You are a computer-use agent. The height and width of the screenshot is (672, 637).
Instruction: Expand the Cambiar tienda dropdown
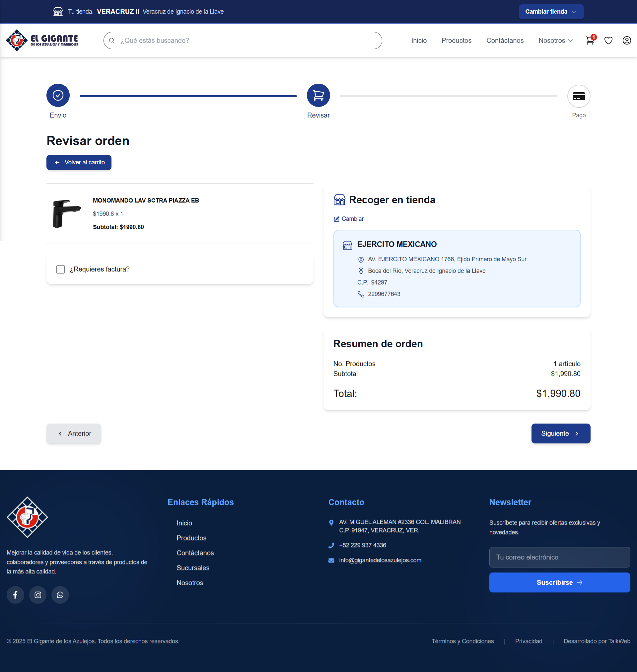tap(551, 11)
